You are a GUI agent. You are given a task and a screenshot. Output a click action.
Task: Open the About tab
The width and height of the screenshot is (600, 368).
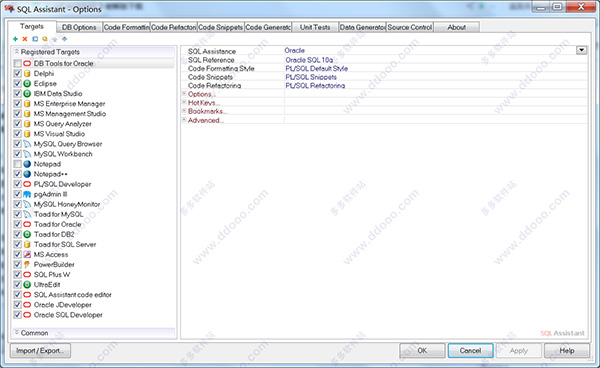click(457, 27)
